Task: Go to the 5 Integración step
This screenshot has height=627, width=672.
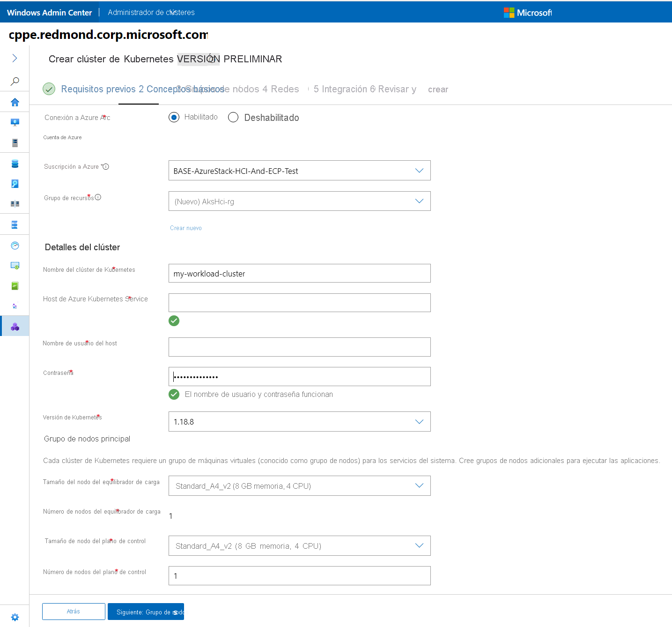Action: pos(340,89)
